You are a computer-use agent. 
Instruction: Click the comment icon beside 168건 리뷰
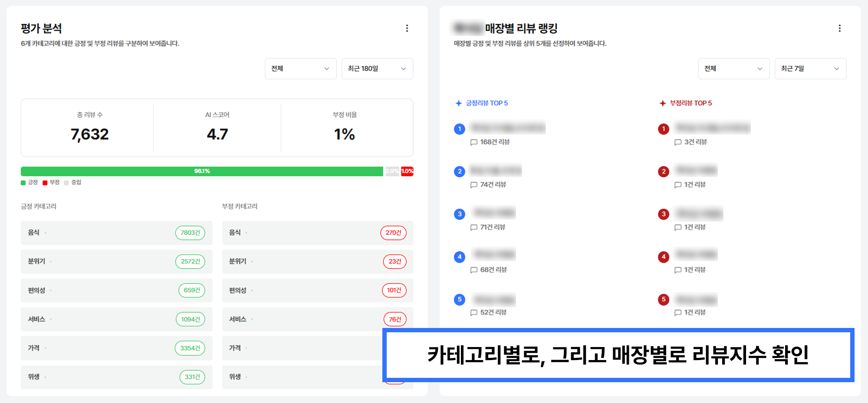point(474,142)
